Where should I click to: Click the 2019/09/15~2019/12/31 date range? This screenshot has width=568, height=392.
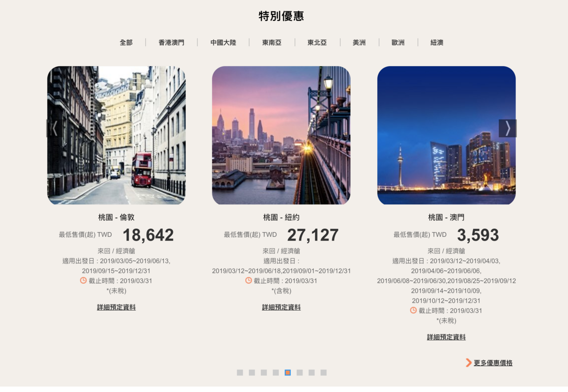[116, 271]
